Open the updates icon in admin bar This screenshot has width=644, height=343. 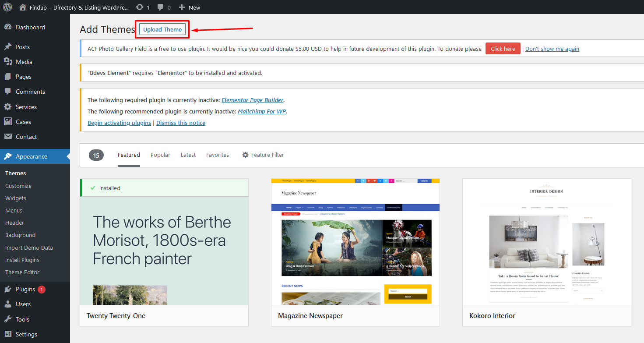point(140,7)
